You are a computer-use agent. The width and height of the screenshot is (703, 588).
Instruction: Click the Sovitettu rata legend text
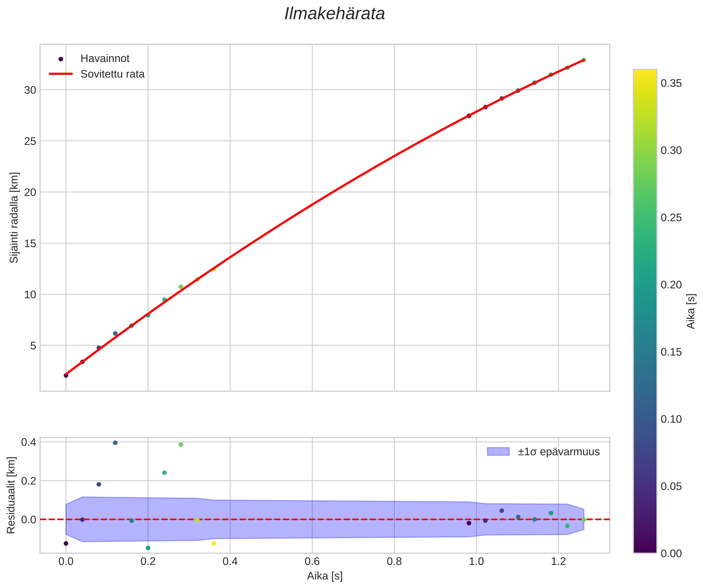(112, 74)
